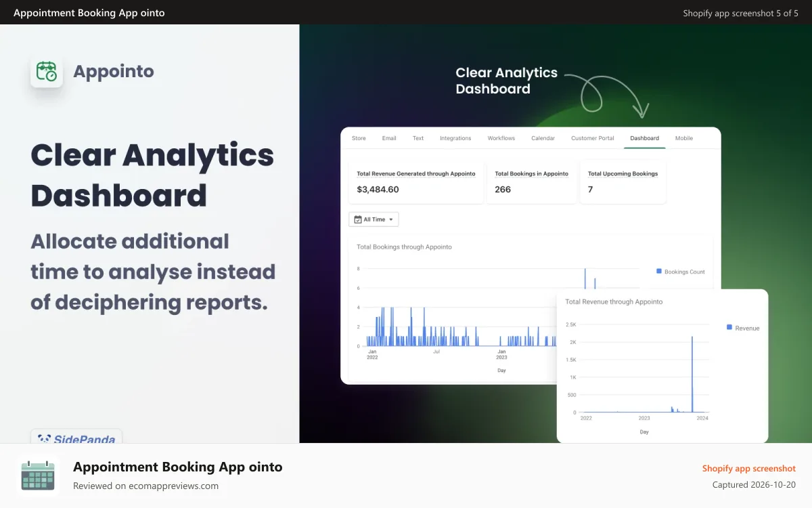This screenshot has height=508, width=812.
Task: Go to the Integrations tab
Action: (x=455, y=138)
